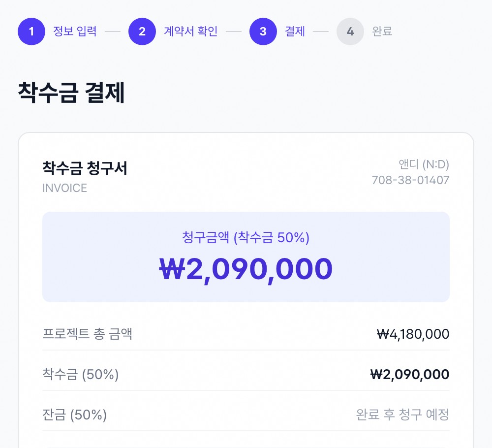Click the large ₩2,090,000 billing amount
Screen dimensions: 492x448
pos(246,269)
